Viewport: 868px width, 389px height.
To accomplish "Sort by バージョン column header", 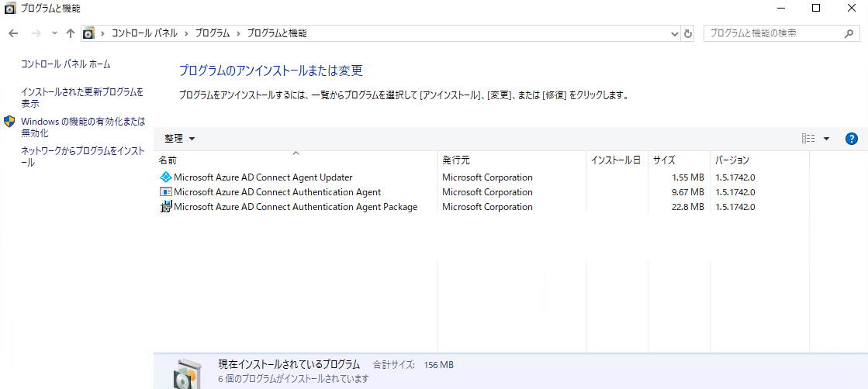I will (759, 160).
